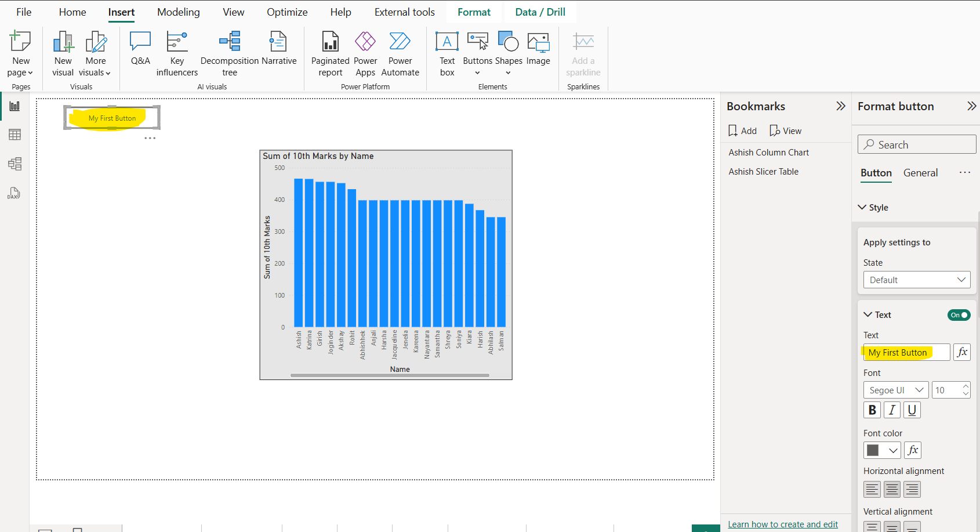Toggle bold formatting for button text
Image resolution: width=980 pixels, height=532 pixels.
[x=872, y=410]
